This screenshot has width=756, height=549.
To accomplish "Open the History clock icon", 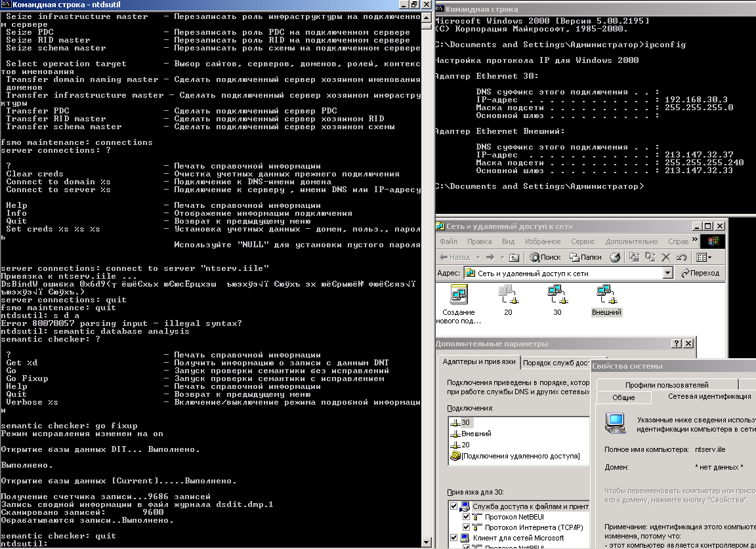I will click(615, 257).
